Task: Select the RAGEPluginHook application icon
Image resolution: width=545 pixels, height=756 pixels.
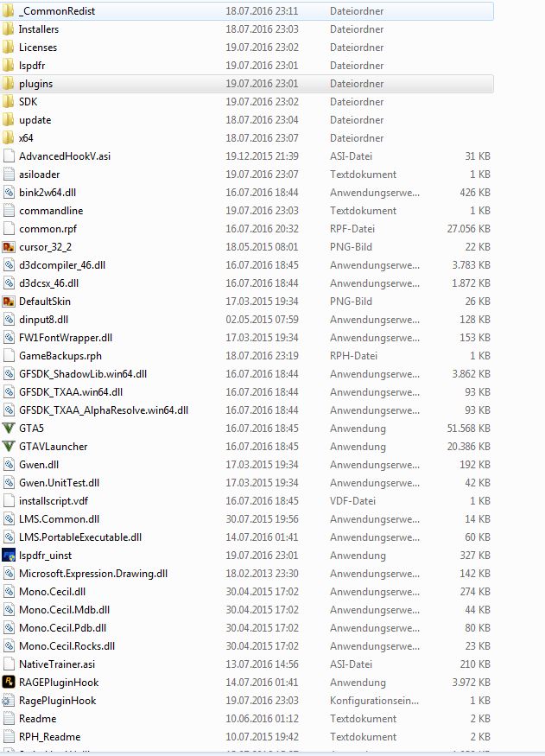Action: click(9, 683)
